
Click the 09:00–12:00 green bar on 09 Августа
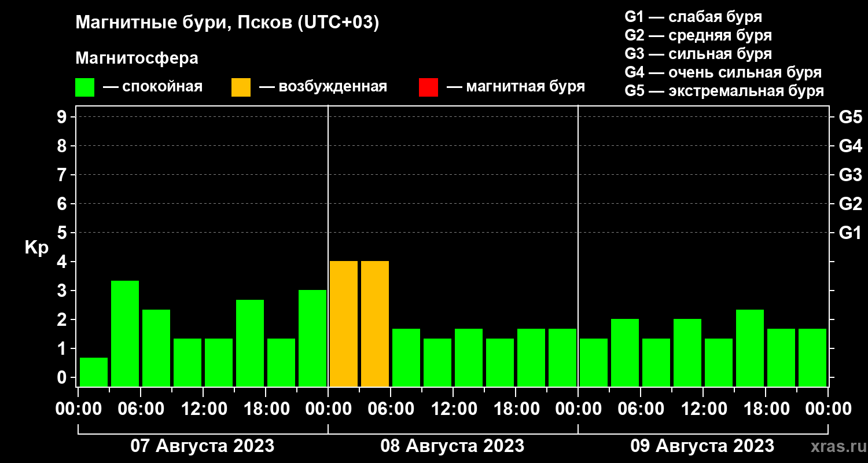coord(687,353)
